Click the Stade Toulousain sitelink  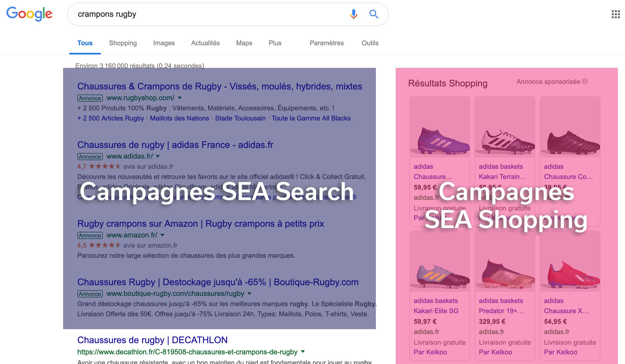[x=240, y=118]
